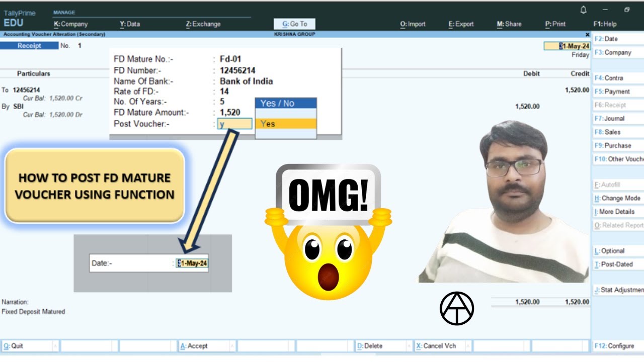644x362 pixels.
Task: Open the Y: Data menu
Action: (x=130, y=24)
